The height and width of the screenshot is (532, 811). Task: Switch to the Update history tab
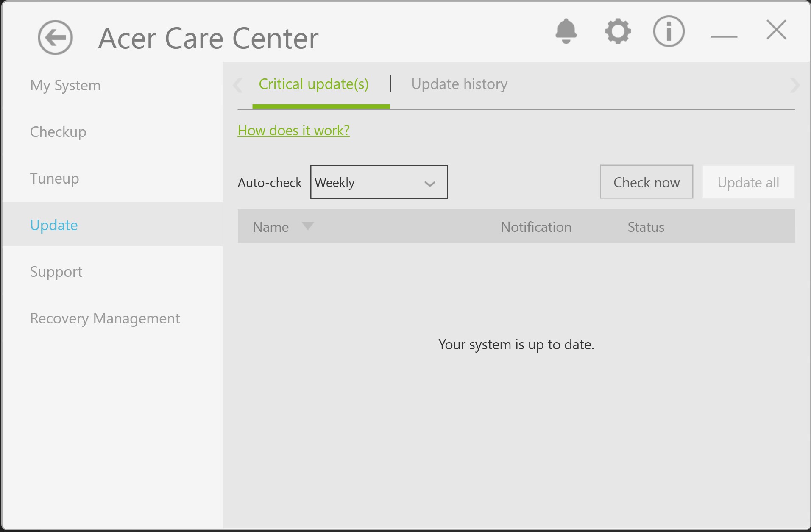click(459, 84)
